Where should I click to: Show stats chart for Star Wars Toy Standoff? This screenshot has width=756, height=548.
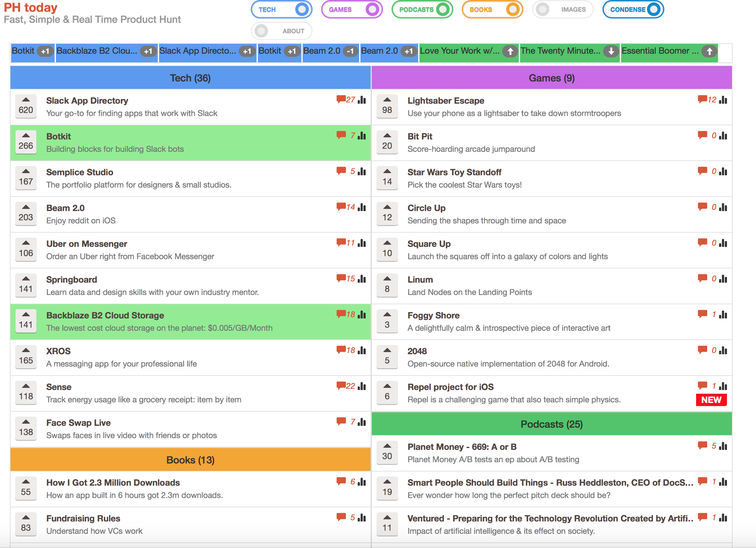(x=723, y=171)
